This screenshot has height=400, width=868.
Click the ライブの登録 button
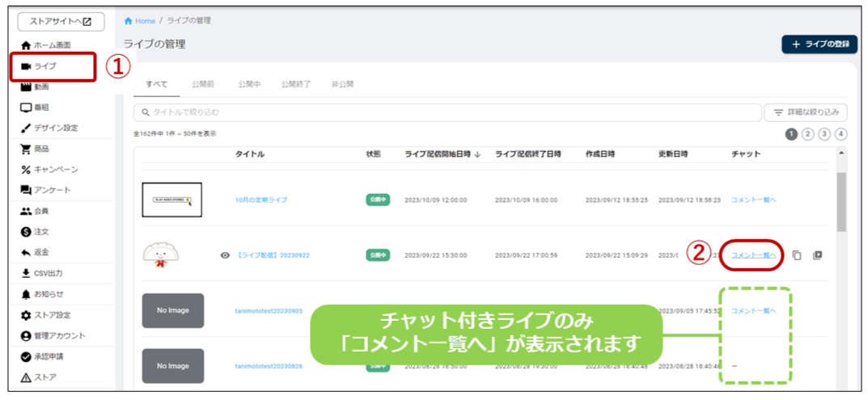[819, 44]
